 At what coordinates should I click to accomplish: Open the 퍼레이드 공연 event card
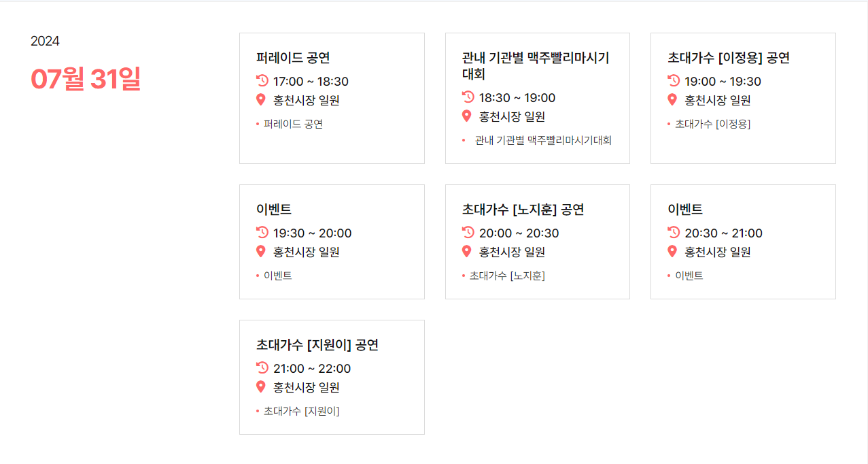point(293,59)
